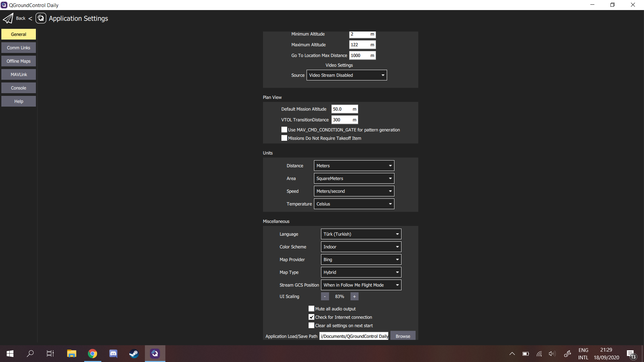Click the Windows Start button
644x362 pixels.
[10, 353]
